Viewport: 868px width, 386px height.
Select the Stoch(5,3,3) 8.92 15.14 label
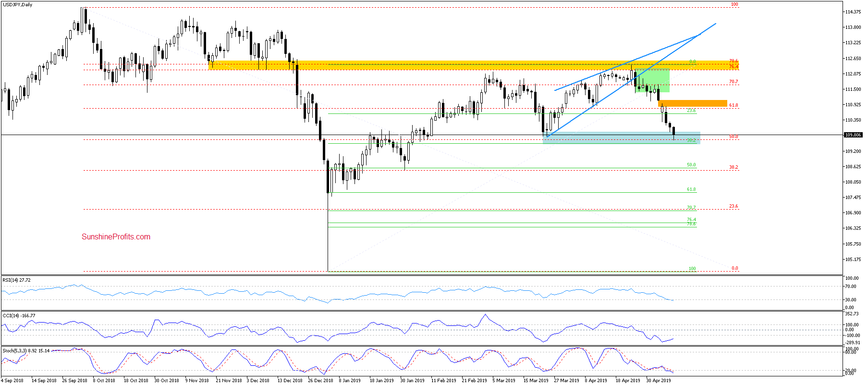26,351
